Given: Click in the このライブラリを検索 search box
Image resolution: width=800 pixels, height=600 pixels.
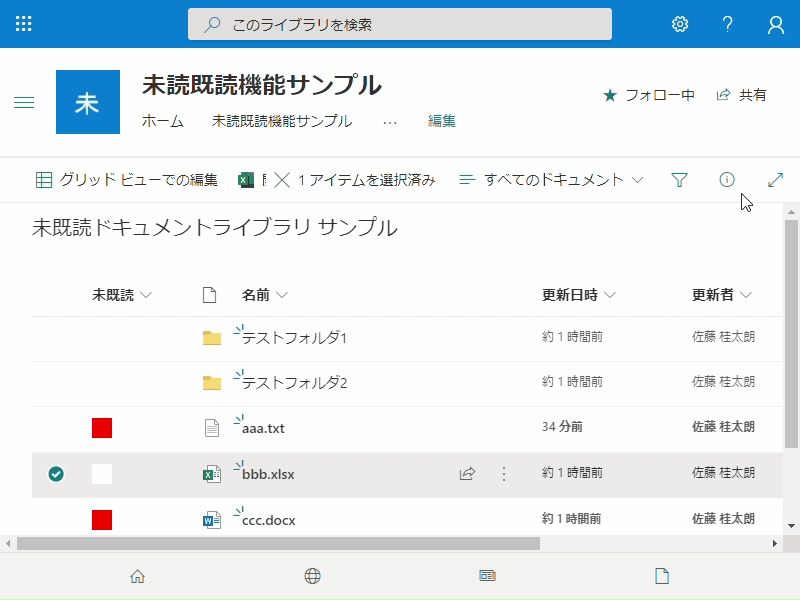Looking at the screenshot, I should 399,24.
